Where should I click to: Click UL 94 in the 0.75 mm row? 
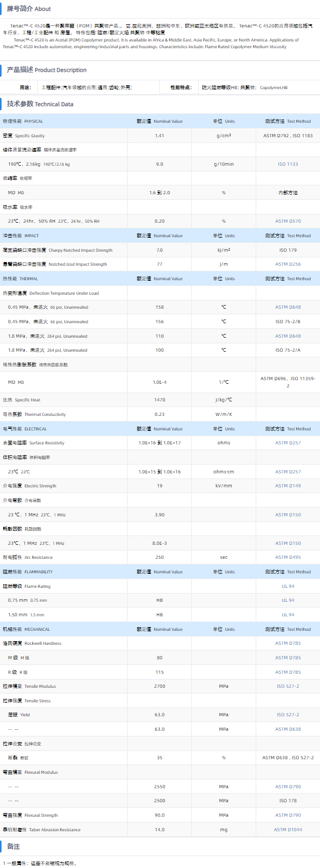coord(288,600)
